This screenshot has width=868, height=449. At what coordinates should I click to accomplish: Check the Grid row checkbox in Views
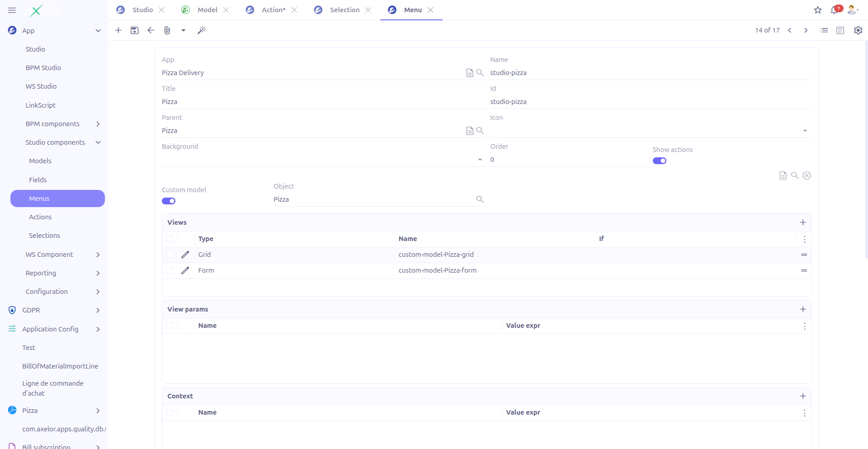pyautogui.click(x=170, y=255)
